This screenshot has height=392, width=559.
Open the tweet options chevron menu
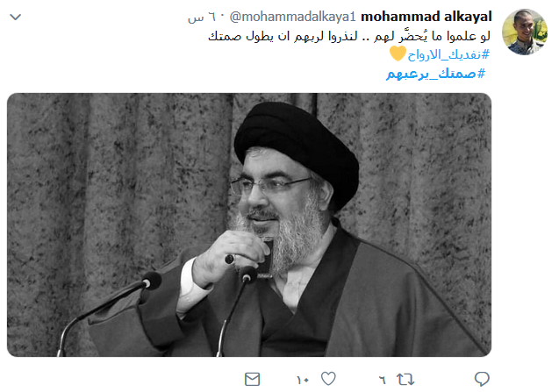pyautogui.click(x=15, y=17)
